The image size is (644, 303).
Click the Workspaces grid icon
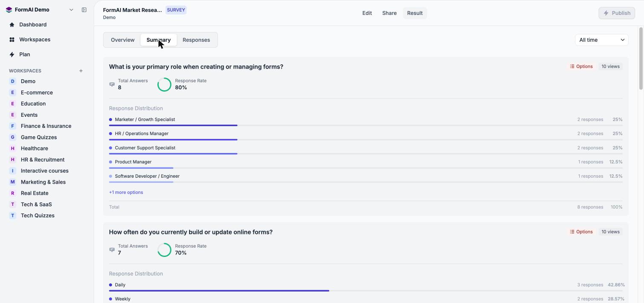(x=12, y=40)
